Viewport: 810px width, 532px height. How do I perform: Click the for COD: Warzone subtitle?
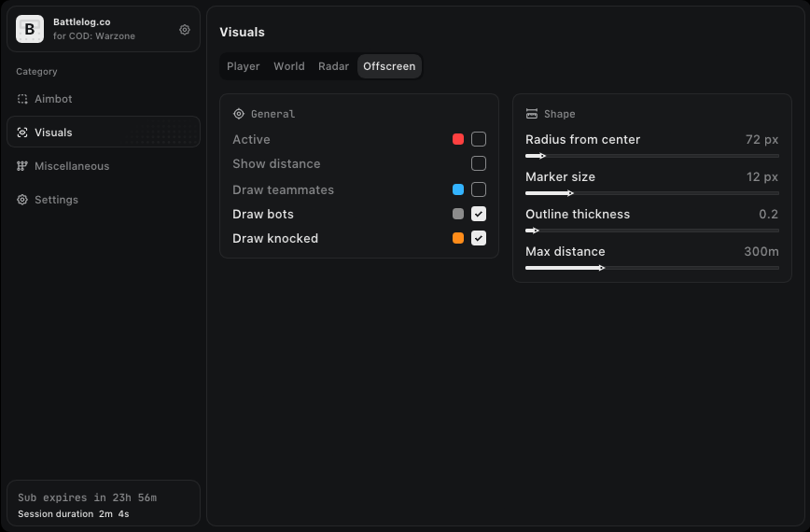pyautogui.click(x=94, y=35)
